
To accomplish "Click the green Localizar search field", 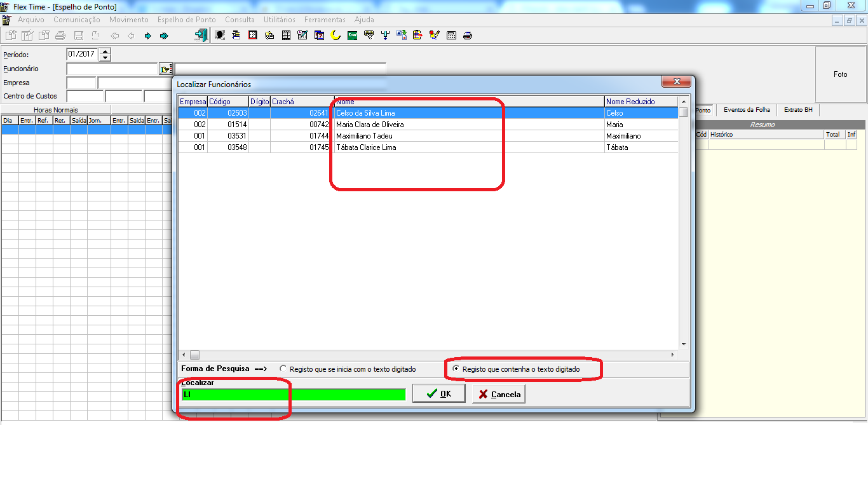I will click(293, 395).
